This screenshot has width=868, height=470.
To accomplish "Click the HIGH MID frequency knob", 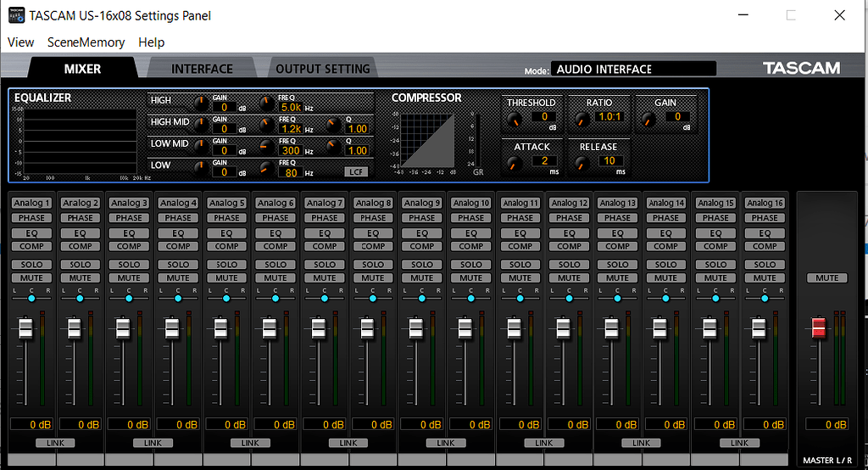I will [267, 125].
